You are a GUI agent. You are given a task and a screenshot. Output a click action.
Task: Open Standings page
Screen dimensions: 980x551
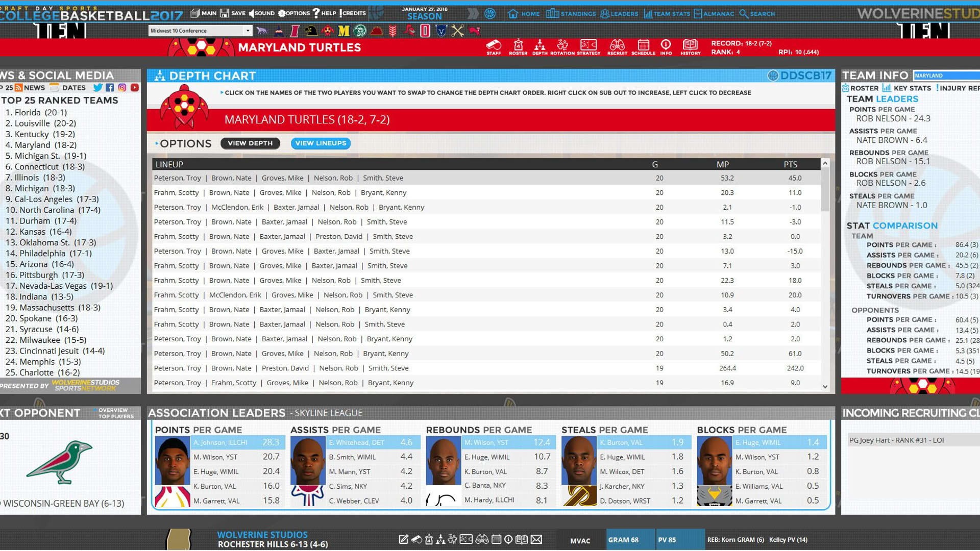571,14
